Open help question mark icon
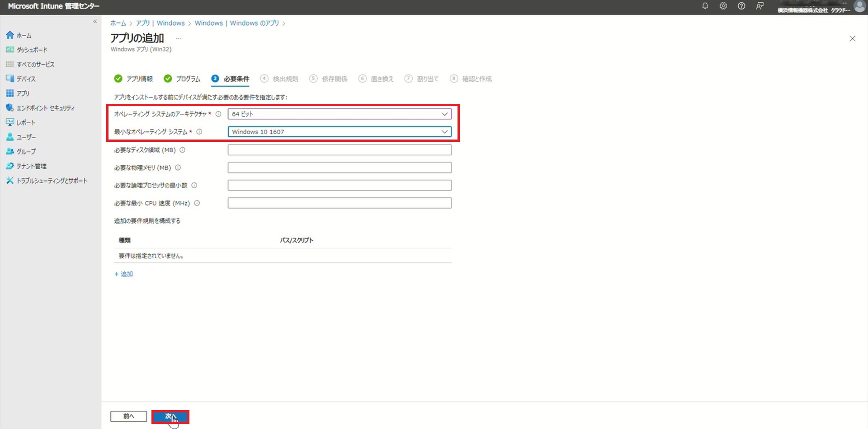Screen dimensions: 868x429 pyautogui.click(x=741, y=6)
